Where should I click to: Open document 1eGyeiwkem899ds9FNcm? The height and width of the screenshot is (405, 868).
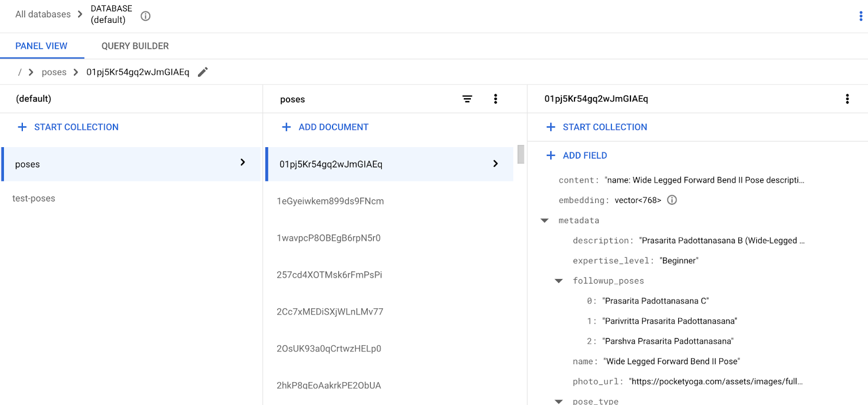330,201
